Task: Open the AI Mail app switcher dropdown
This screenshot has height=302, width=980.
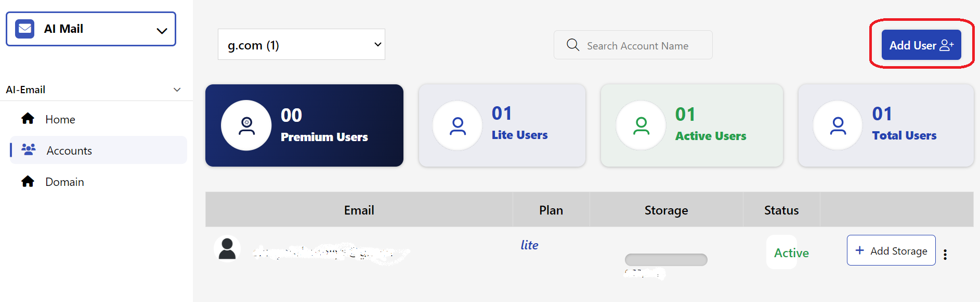Action: [91, 29]
